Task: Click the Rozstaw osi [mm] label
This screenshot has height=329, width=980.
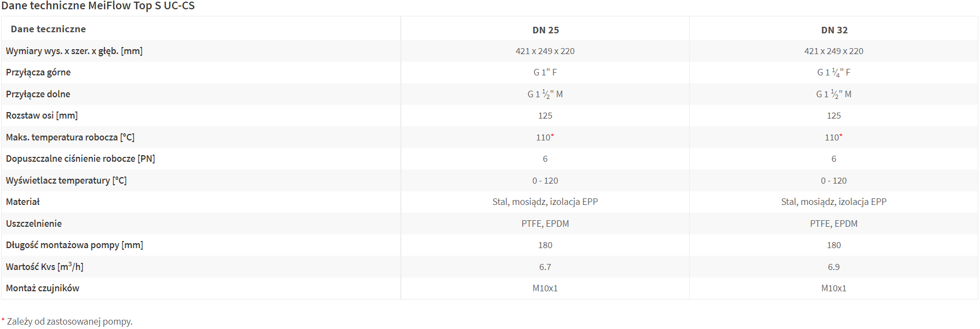Action: pos(42,115)
